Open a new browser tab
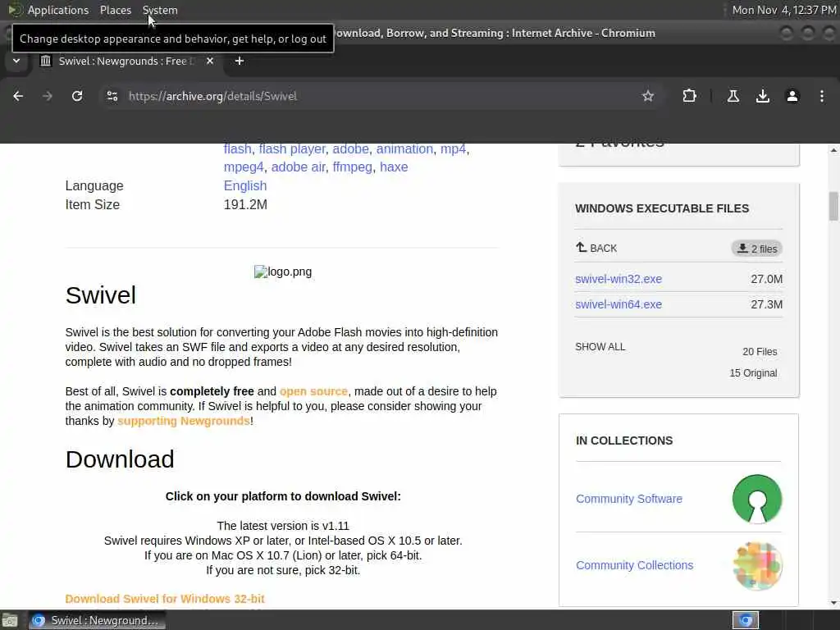The image size is (840, 630). (x=240, y=61)
